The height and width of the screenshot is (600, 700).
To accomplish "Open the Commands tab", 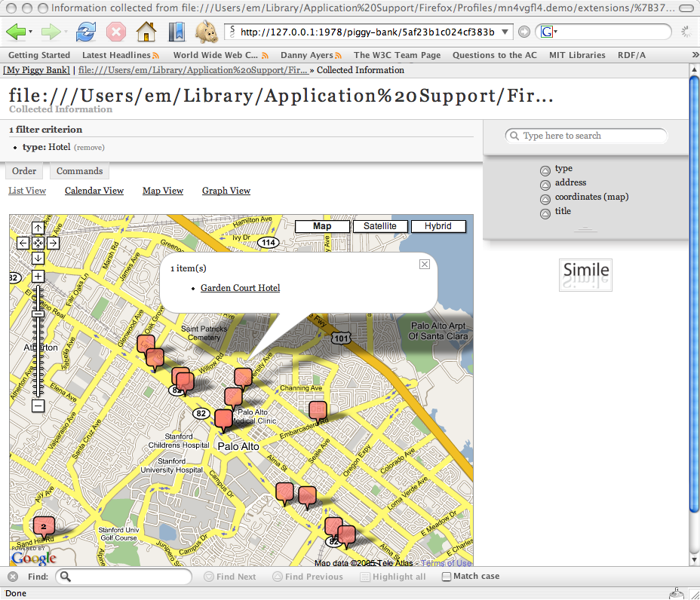I will [x=79, y=171].
